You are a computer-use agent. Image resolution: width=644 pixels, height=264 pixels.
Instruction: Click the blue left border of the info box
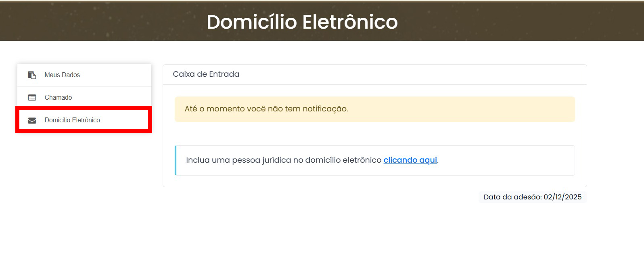[176, 160]
